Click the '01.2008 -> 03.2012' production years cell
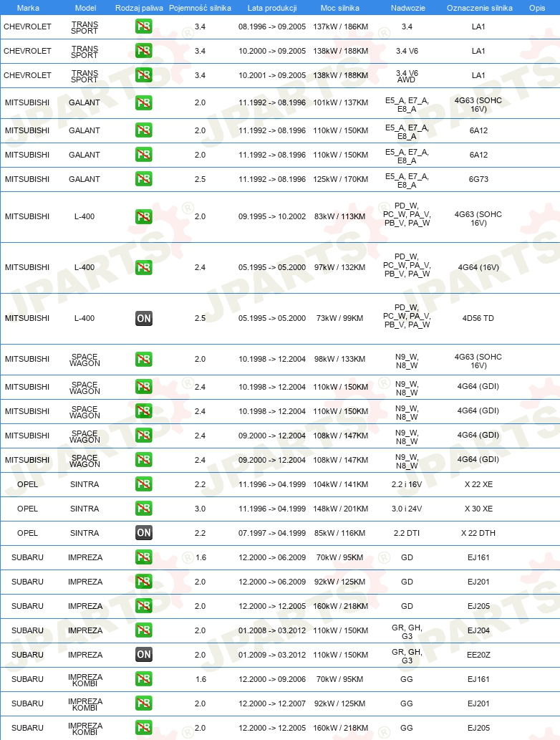This screenshot has height=740, width=560. 272,630
